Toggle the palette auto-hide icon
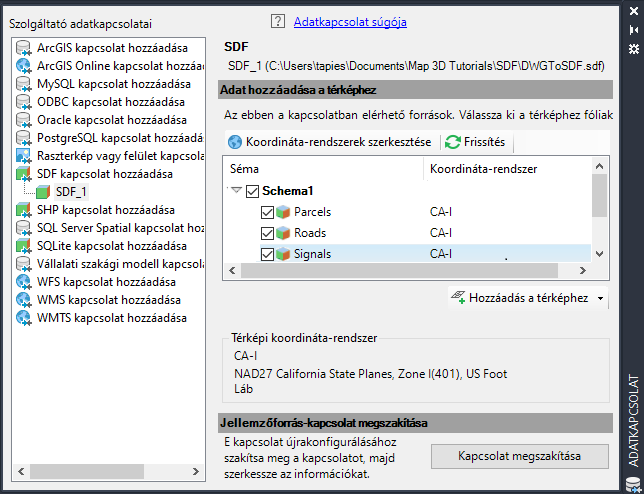Screen dimensions: 644x494 [632, 31]
